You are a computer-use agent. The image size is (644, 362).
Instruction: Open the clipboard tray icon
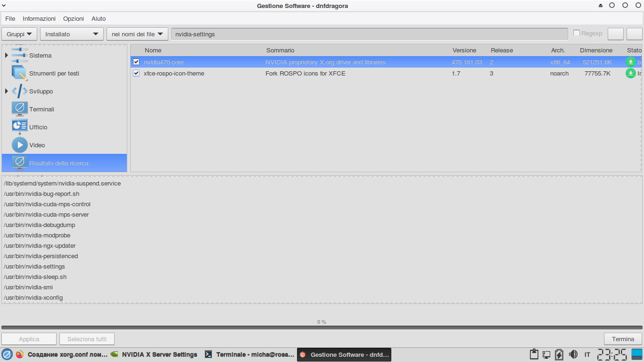[534, 354]
